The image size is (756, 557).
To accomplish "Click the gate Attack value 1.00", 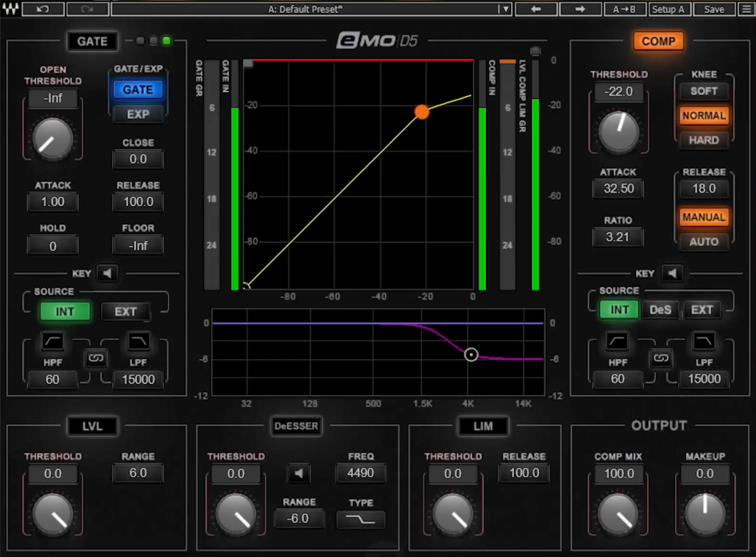I will pos(53,202).
